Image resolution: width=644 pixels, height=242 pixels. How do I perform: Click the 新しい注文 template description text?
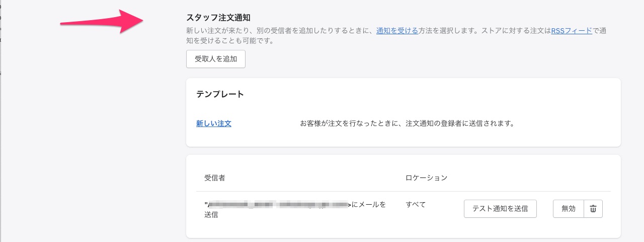407,123
